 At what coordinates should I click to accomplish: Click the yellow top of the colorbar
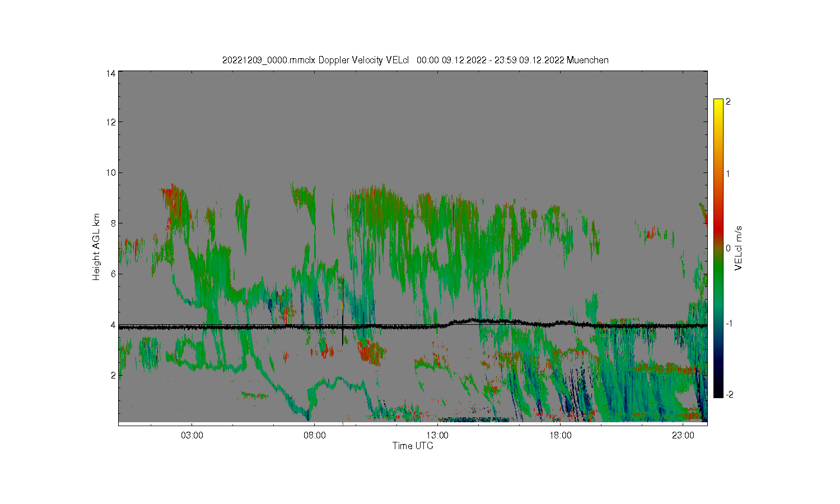tap(718, 104)
